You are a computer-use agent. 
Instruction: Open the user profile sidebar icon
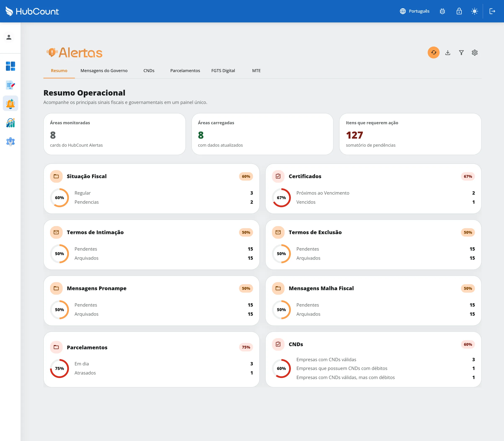[9, 37]
